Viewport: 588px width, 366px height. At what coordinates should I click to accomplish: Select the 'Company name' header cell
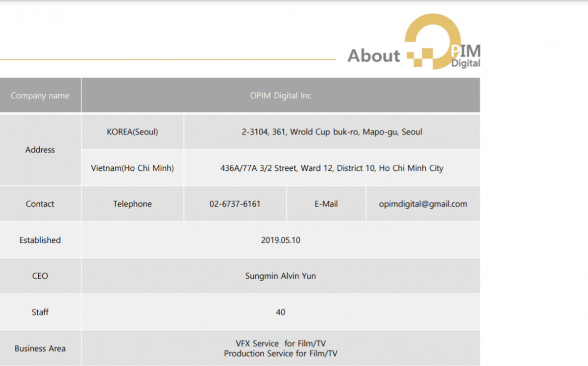(40, 96)
